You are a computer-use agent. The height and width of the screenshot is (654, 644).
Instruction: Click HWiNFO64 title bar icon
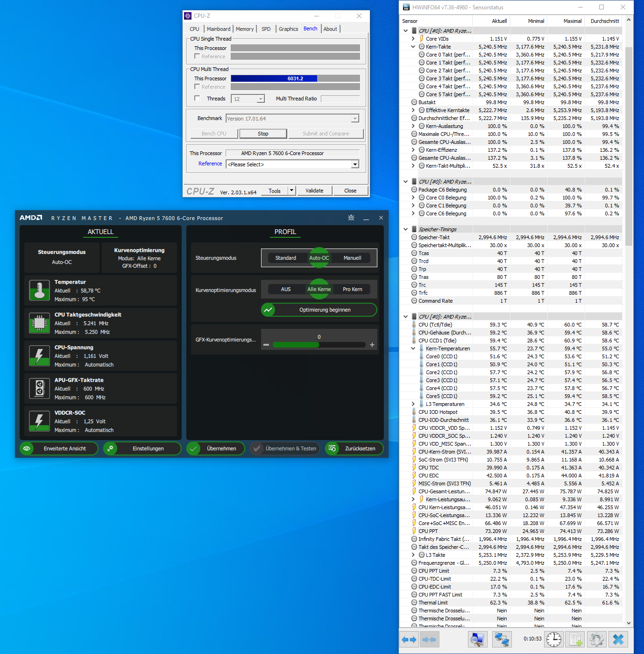point(406,7)
